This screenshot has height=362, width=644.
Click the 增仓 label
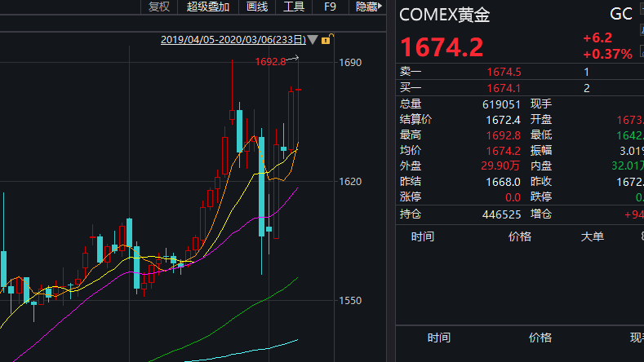[541, 214]
